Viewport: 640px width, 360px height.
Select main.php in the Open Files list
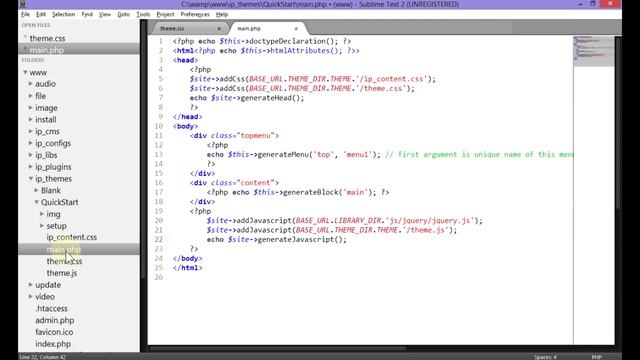pyautogui.click(x=47, y=50)
